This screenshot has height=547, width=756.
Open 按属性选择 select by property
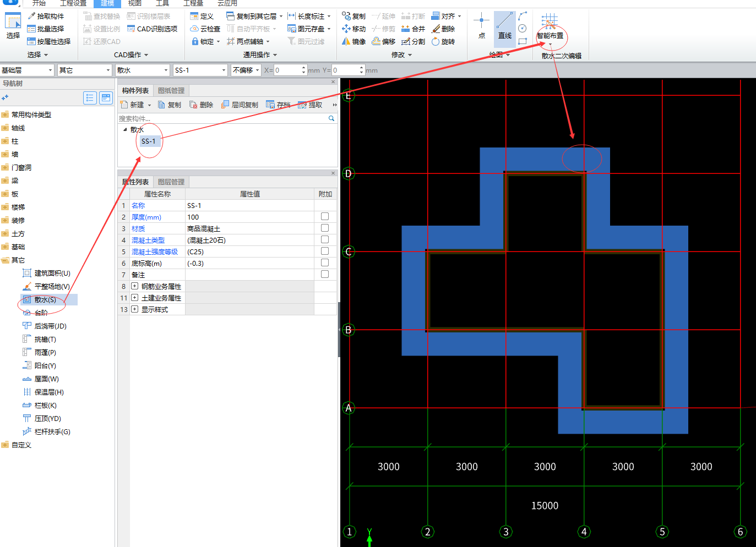coord(49,41)
